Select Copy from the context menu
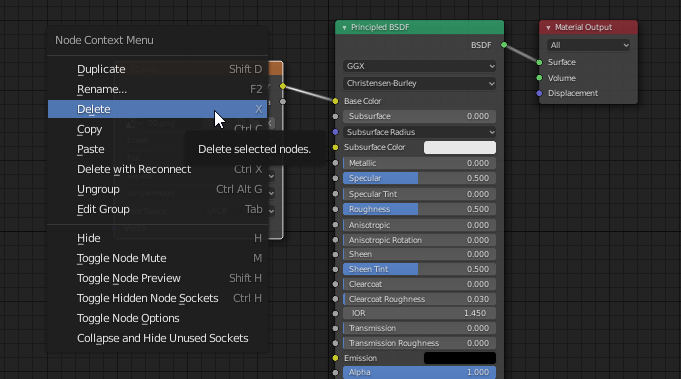 tap(157, 129)
